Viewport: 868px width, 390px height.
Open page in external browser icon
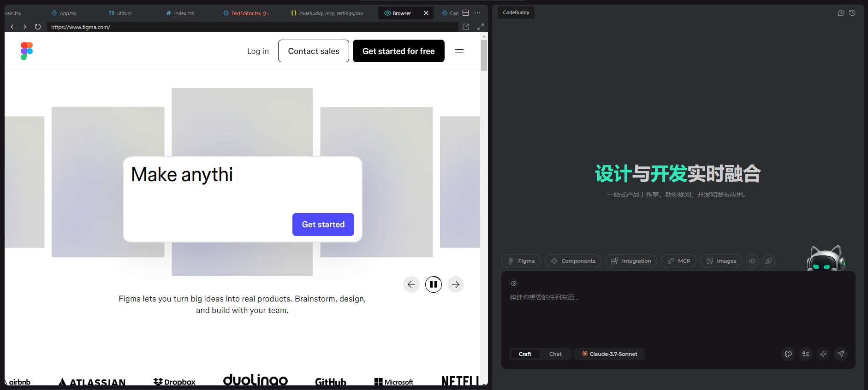(x=466, y=27)
